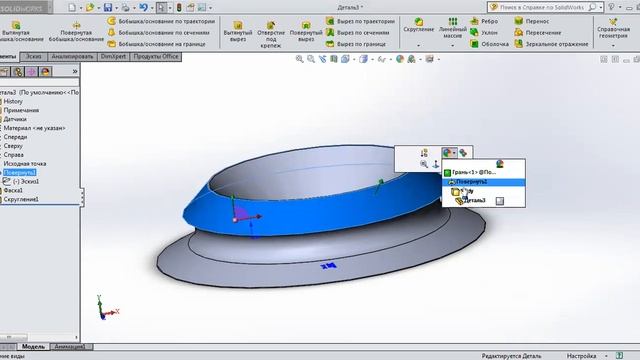Click the Скругление fillet icon
Screen dimensions: 640x360
tap(418, 22)
